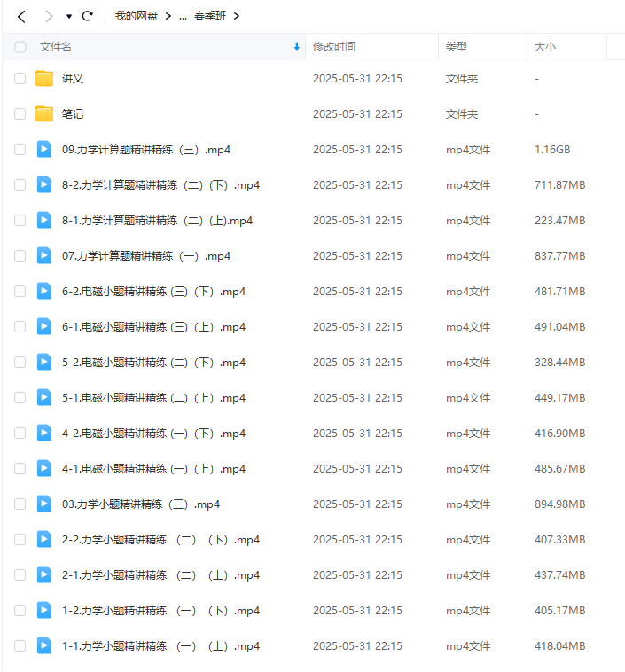Navigate to 我的网盘 in breadcrumb

[137, 16]
